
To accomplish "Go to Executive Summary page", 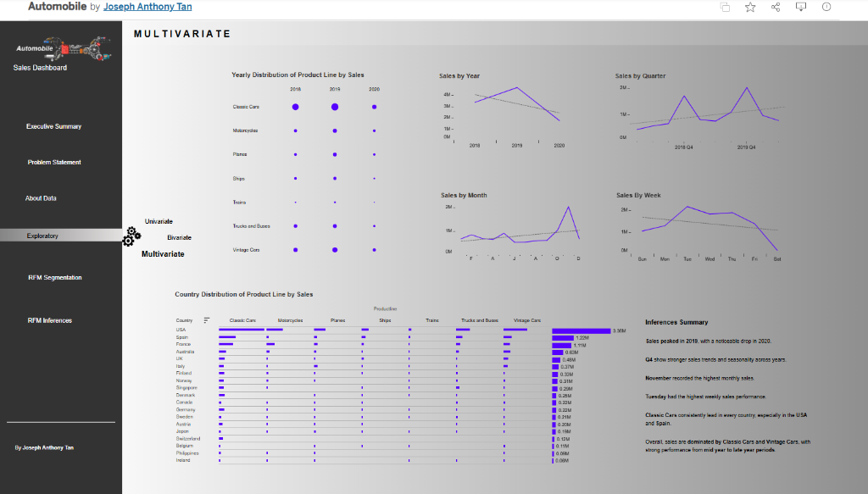I will click(x=53, y=127).
